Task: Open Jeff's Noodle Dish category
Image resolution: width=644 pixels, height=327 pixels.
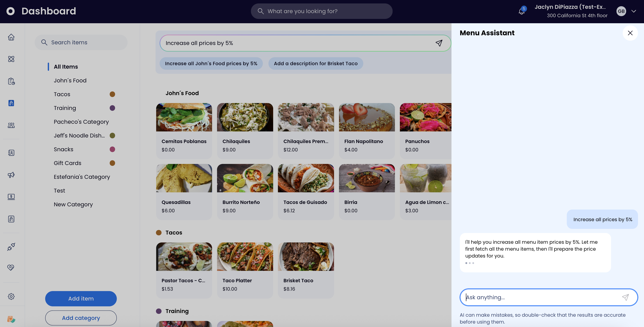Action: click(x=79, y=135)
